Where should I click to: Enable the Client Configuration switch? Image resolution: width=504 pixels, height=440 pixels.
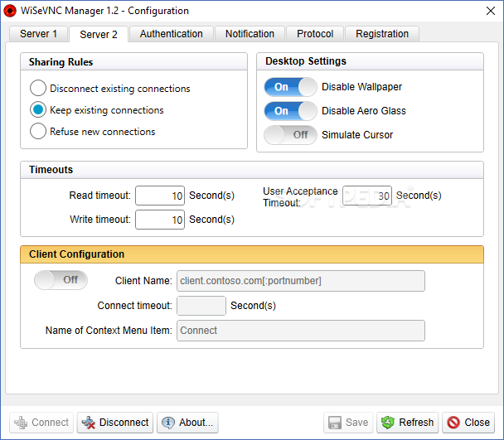pos(61,280)
